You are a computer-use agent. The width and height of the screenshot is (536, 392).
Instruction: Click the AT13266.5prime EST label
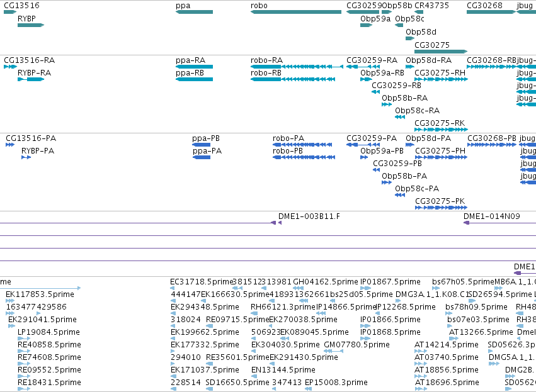tap(481, 332)
